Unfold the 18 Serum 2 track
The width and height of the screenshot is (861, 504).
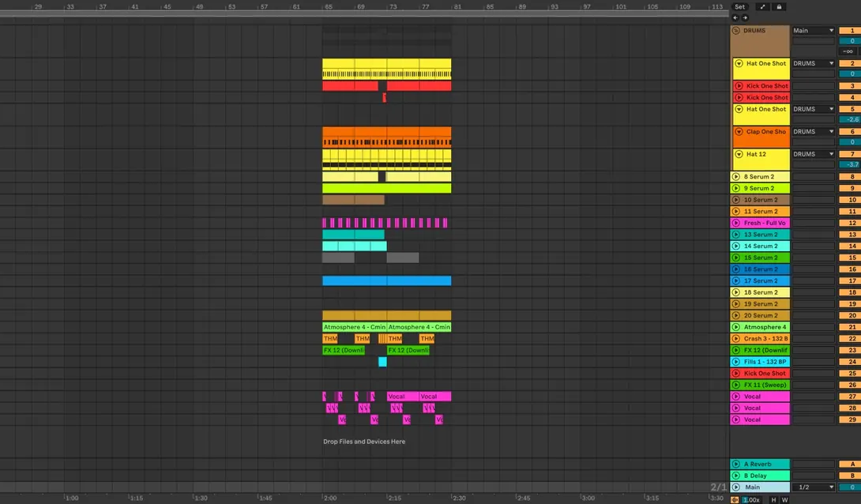[736, 292]
